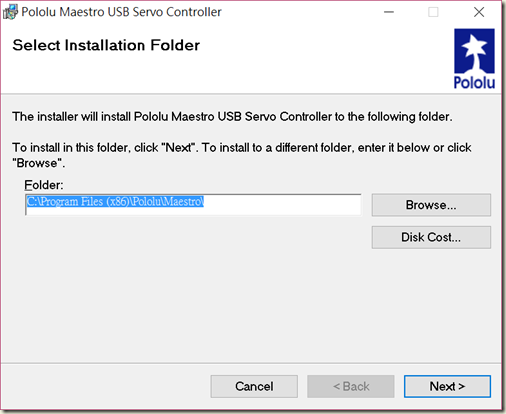
Task: Open the Disk Cost... dialog
Action: [x=431, y=237]
